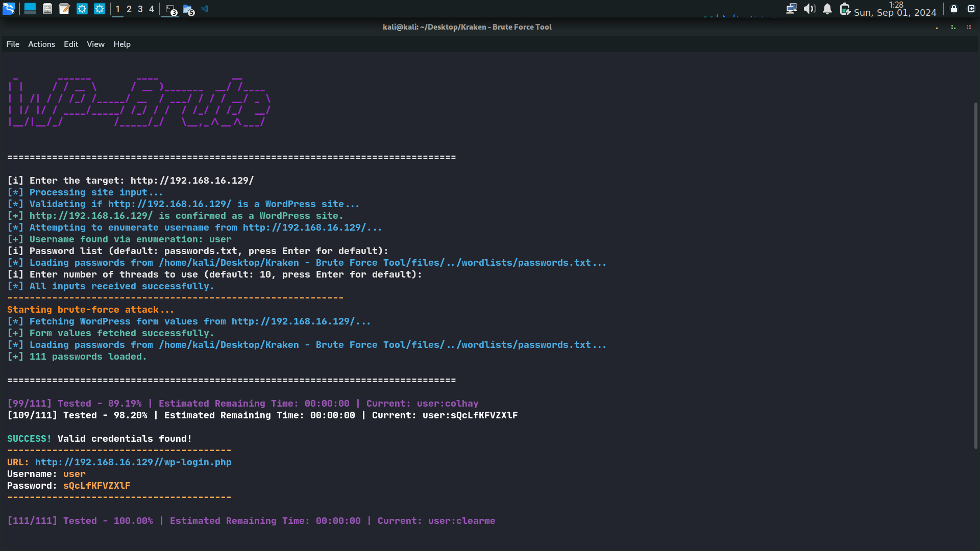Image resolution: width=980 pixels, height=551 pixels.
Task: Click the terminal vertical scrollbar
Action: pyautogui.click(x=975, y=275)
